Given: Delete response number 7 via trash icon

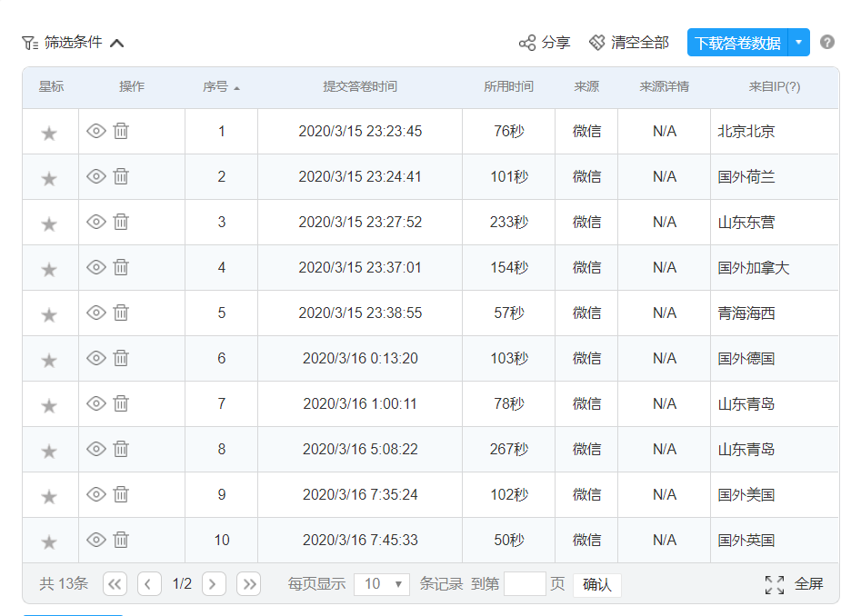Looking at the screenshot, I should coord(121,403).
